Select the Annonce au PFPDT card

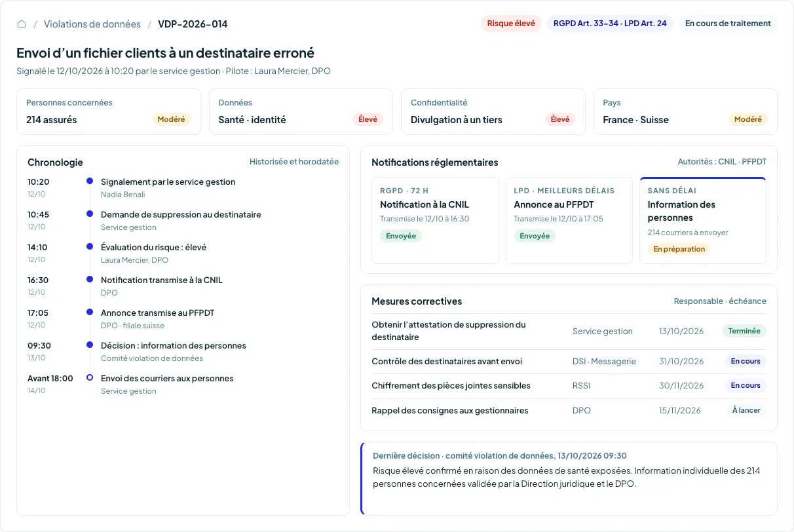click(569, 220)
